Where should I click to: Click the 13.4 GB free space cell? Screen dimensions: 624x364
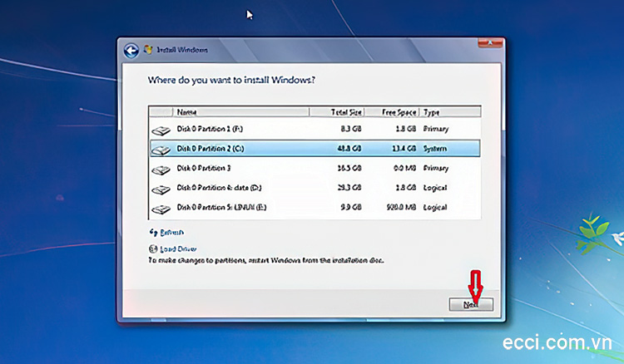(403, 148)
